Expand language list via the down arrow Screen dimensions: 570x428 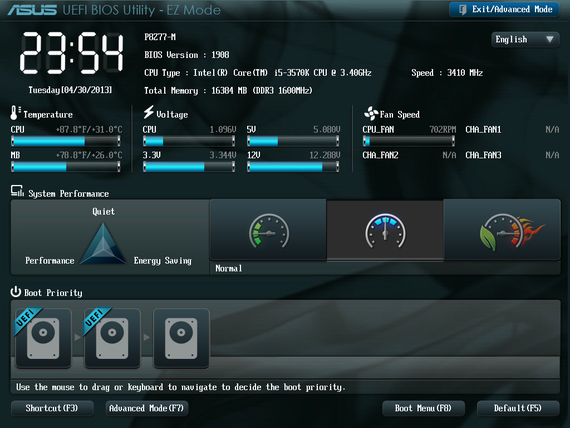[x=550, y=39]
